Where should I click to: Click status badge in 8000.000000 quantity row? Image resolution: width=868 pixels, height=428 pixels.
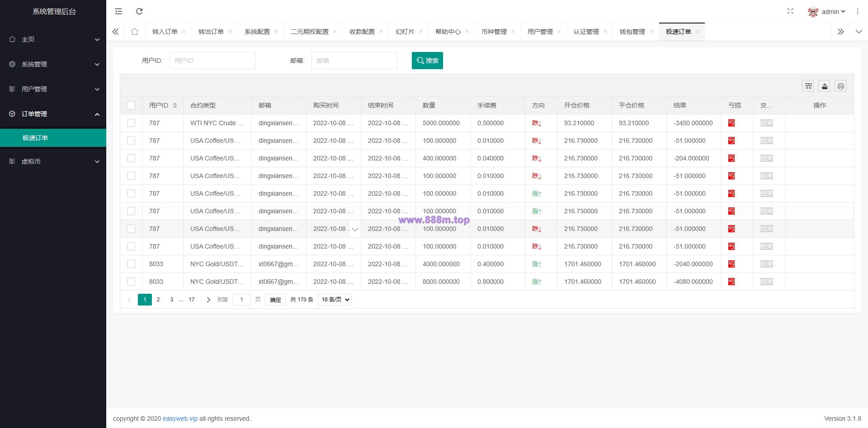(767, 282)
